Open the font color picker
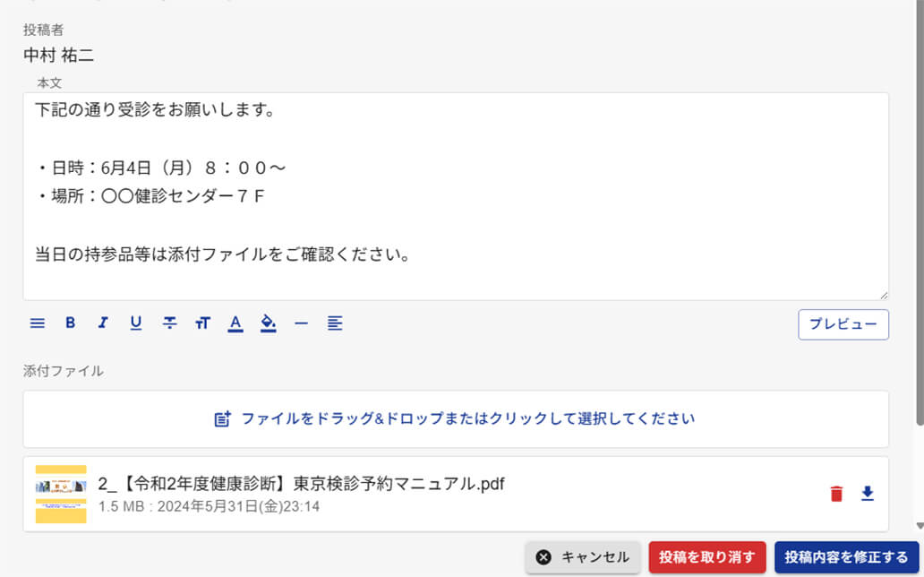The height and width of the screenshot is (577, 924). pos(235,323)
